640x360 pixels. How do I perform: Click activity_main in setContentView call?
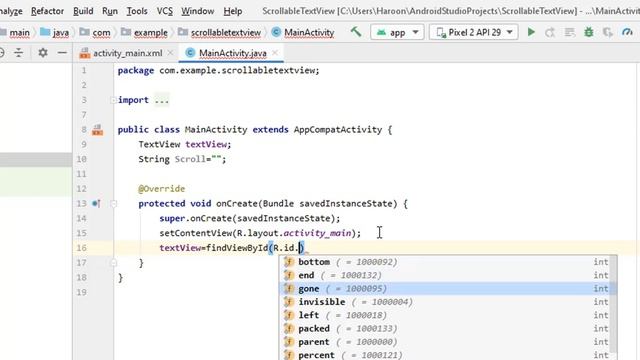tap(318, 233)
